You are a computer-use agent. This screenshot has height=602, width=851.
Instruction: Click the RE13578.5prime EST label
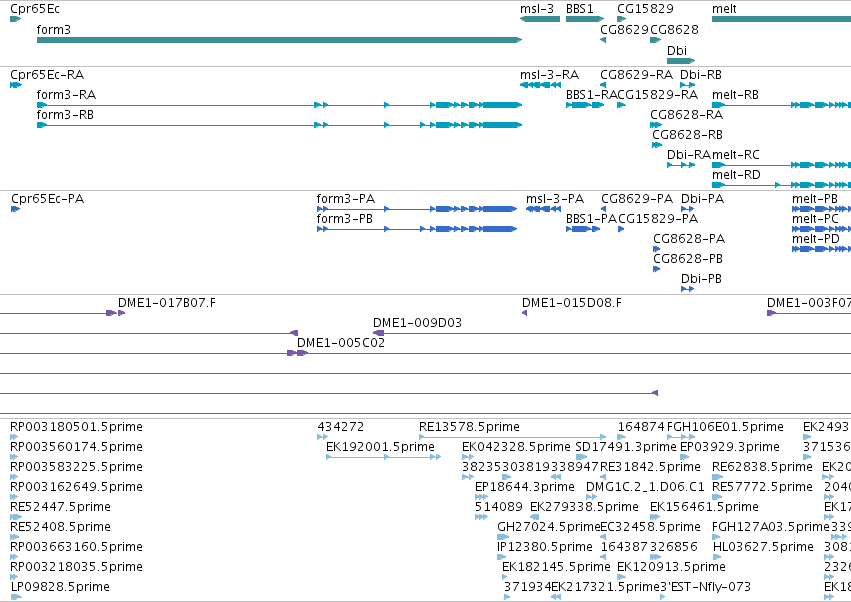(x=469, y=427)
